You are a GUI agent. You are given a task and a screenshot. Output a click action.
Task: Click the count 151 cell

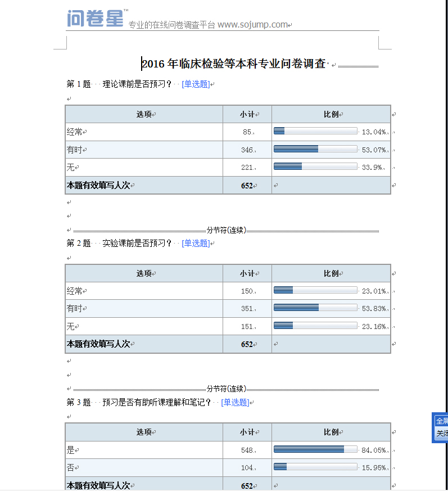(x=247, y=326)
